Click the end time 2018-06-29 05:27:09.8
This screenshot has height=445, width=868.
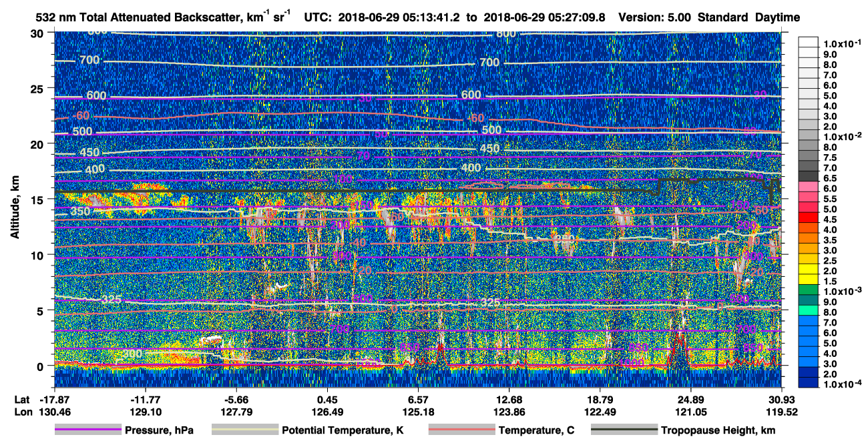[544, 17]
